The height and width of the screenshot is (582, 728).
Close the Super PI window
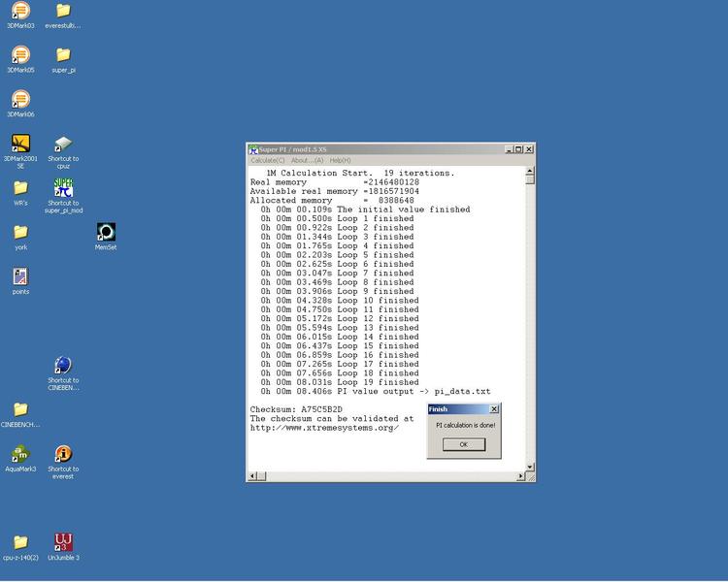pos(529,149)
